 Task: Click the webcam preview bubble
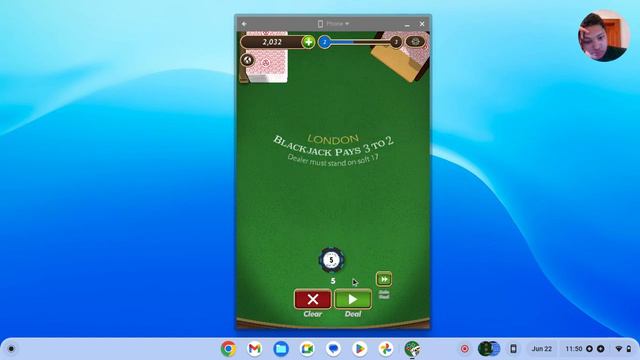(x=603, y=36)
